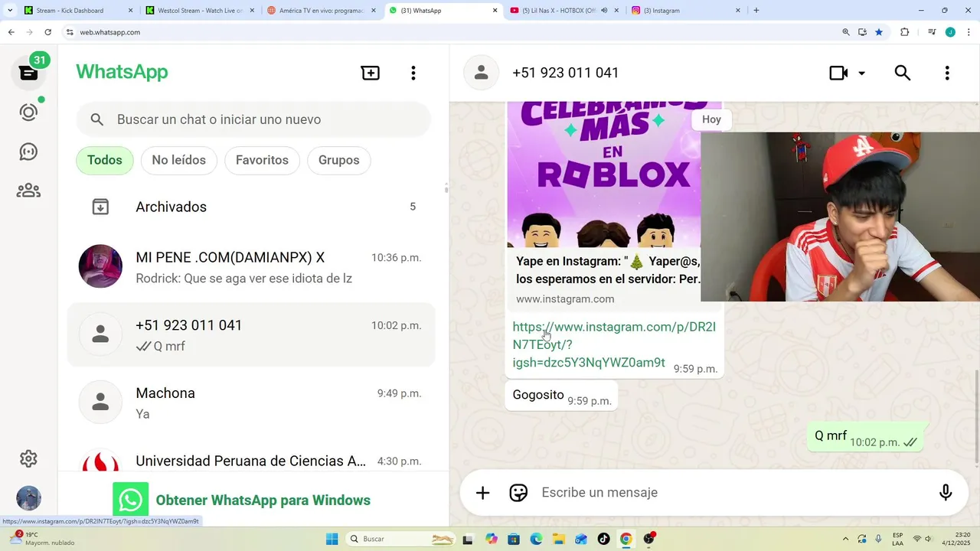Screen dimensions: 980x551
Task: Open the Chats section in left sidebar
Action: (28, 73)
